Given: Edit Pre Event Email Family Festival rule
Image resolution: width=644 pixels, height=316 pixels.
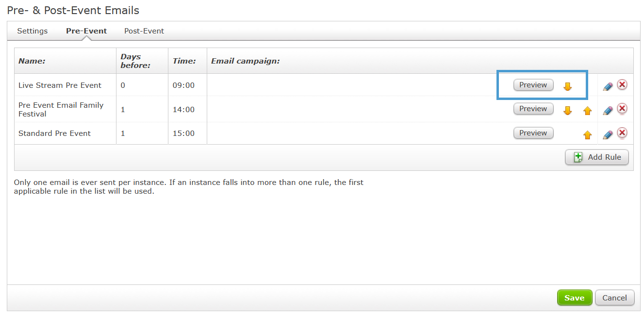Looking at the screenshot, I should tap(608, 110).
